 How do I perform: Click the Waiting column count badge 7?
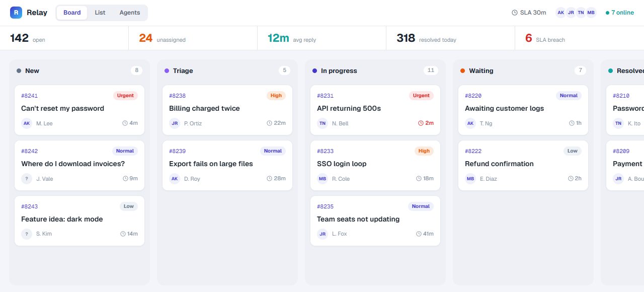click(580, 70)
